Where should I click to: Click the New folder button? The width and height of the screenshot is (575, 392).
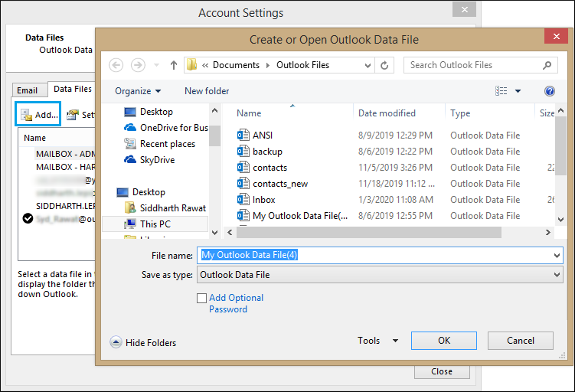coord(207,91)
